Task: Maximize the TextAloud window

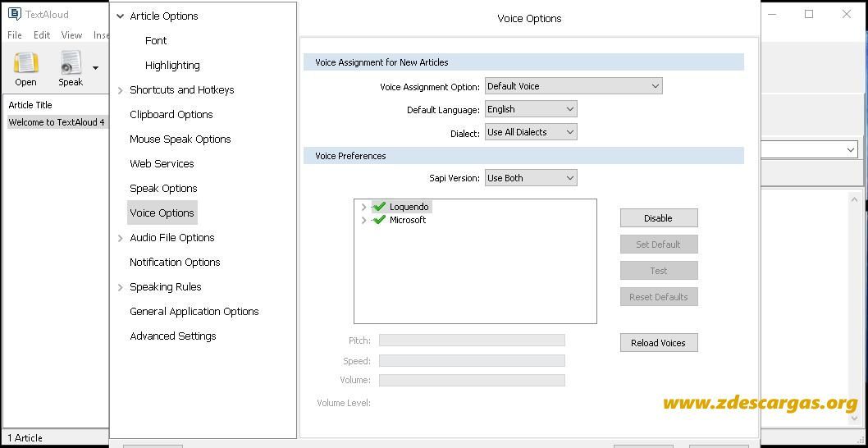Action: pyautogui.click(x=809, y=15)
